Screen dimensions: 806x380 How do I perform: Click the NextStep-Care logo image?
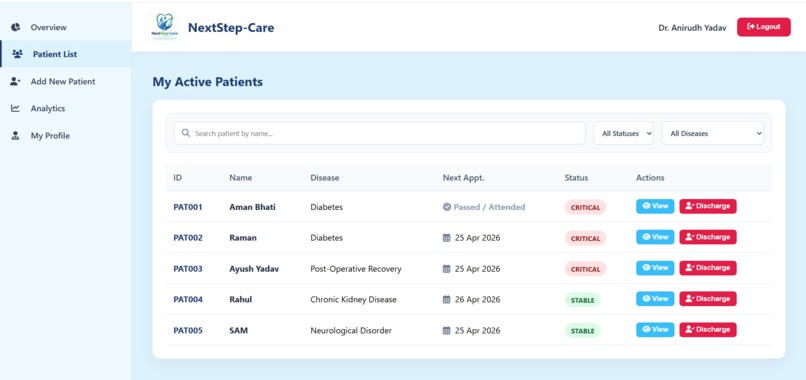[x=164, y=27]
